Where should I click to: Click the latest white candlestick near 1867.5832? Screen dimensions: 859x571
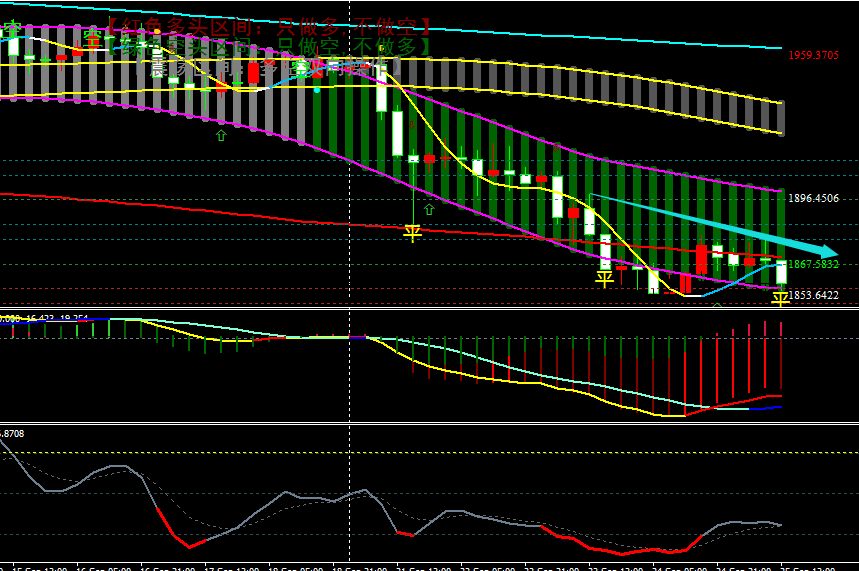781,272
